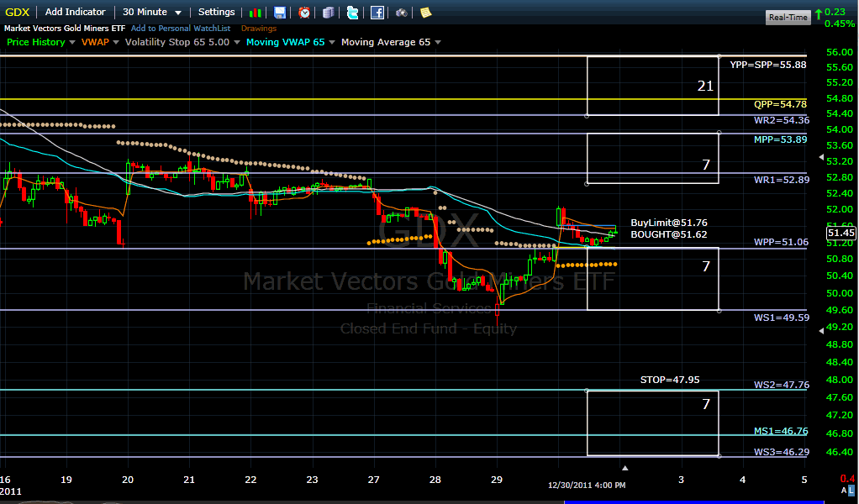
Task: Click the 51.45 current price label
Action: click(841, 234)
